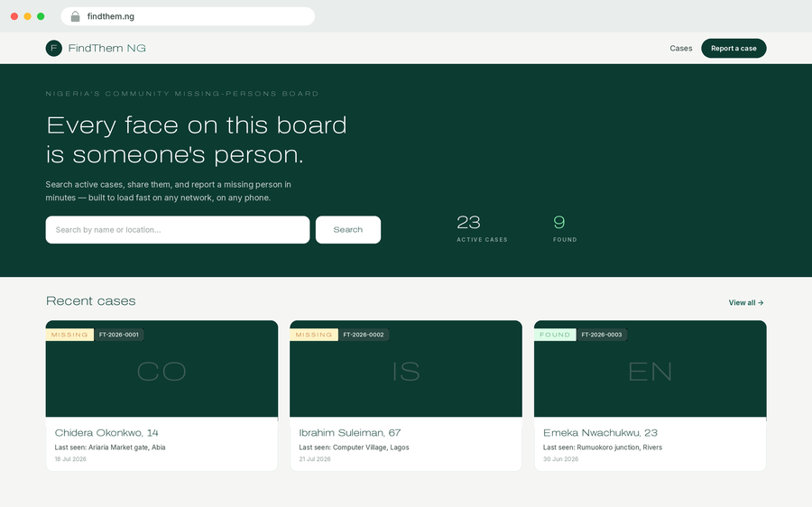Select the FT-2026-0003 case ID tag
The image size is (812, 507).
602,335
